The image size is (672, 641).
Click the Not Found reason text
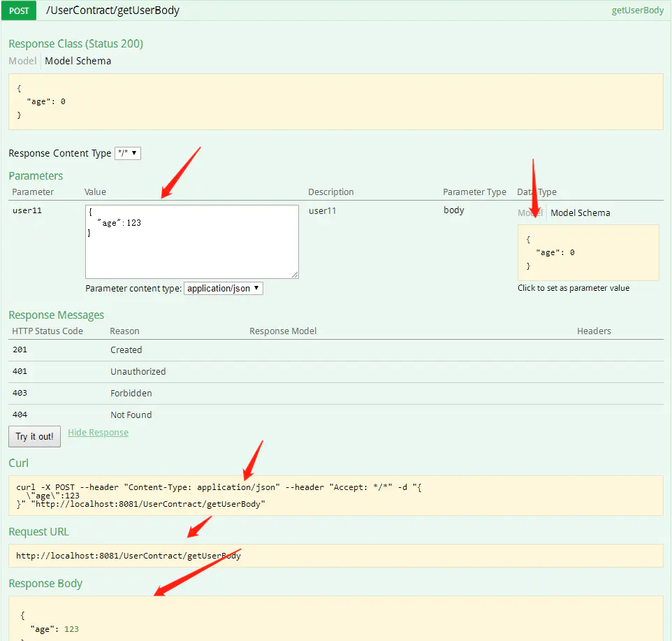pos(131,415)
